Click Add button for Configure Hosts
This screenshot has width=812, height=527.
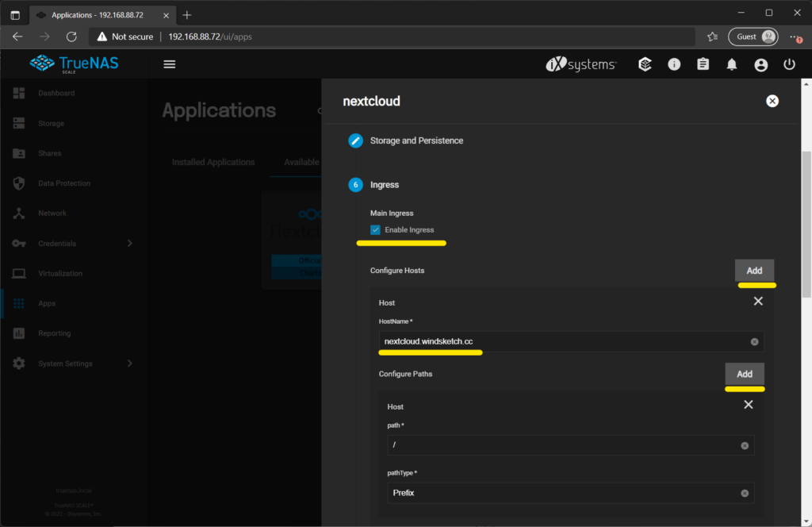753,271
